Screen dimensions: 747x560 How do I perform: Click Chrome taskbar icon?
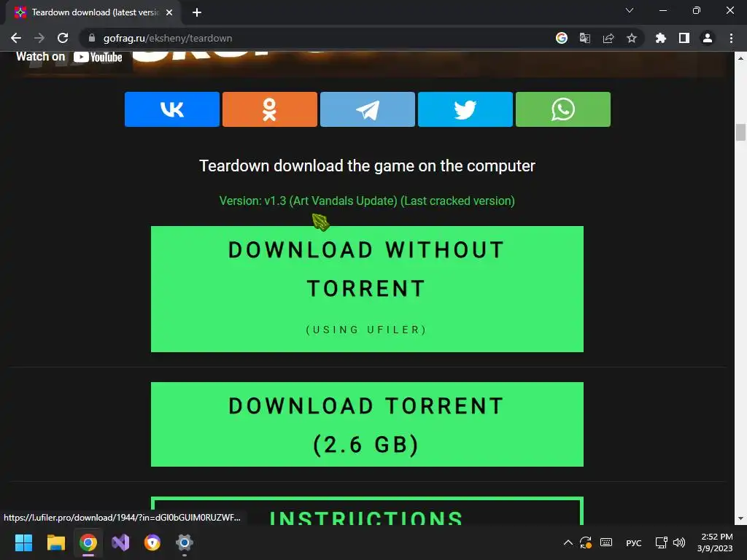pyautogui.click(x=88, y=542)
